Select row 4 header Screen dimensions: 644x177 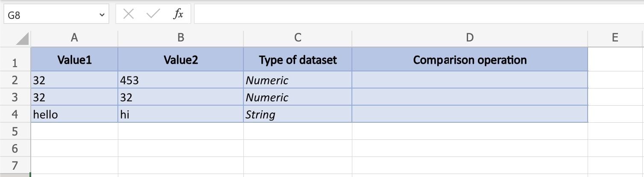coord(15,115)
